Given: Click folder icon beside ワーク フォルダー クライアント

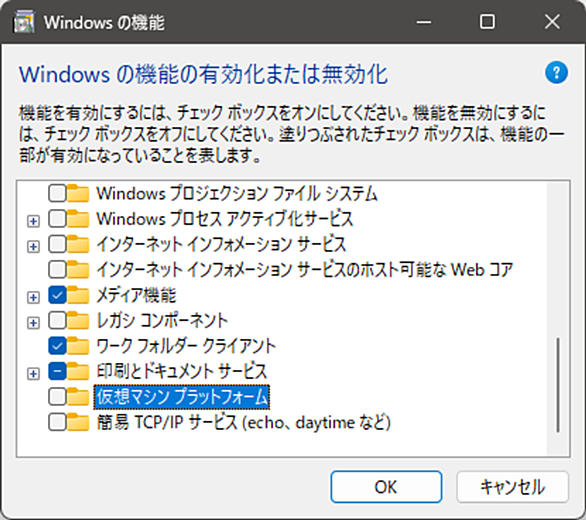Looking at the screenshot, I should click(78, 346).
